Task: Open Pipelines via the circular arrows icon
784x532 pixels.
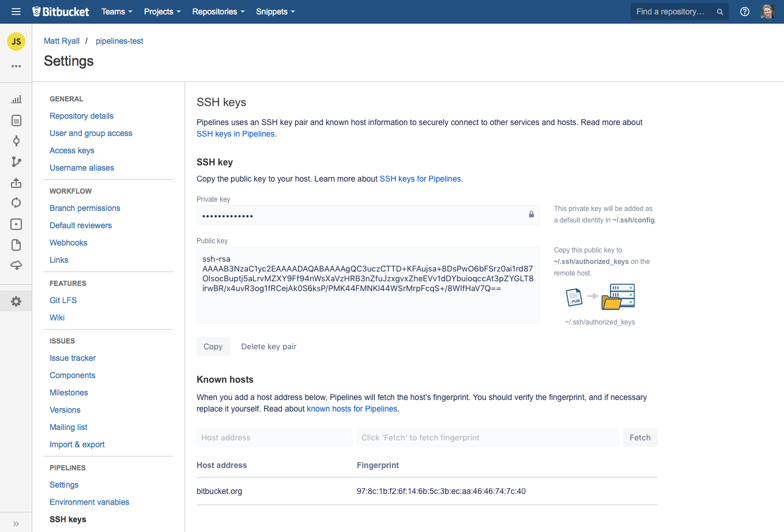Action: tap(16, 202)
